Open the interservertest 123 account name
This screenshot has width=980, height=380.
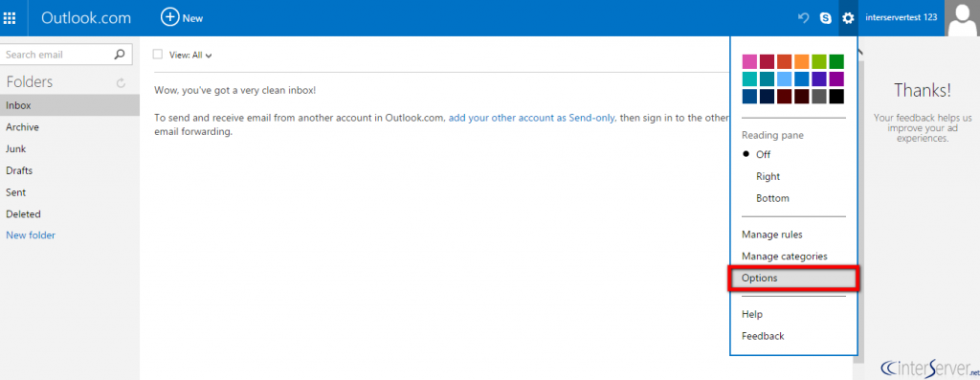(901, 17)
